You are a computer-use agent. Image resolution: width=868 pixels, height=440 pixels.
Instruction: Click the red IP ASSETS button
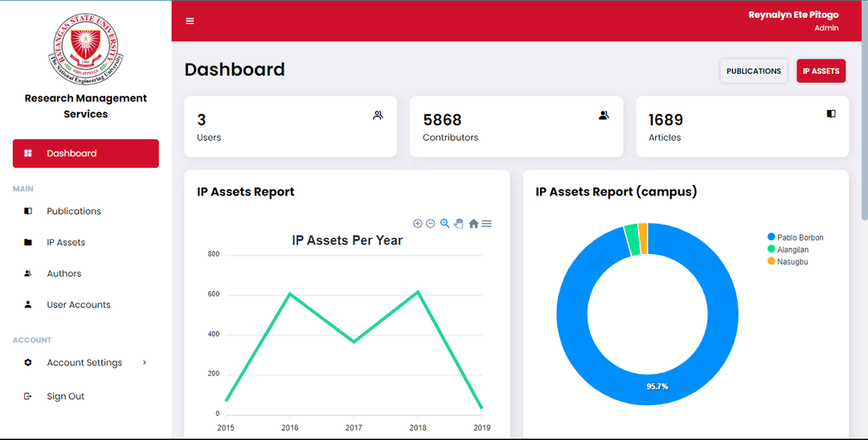[821, 71]
